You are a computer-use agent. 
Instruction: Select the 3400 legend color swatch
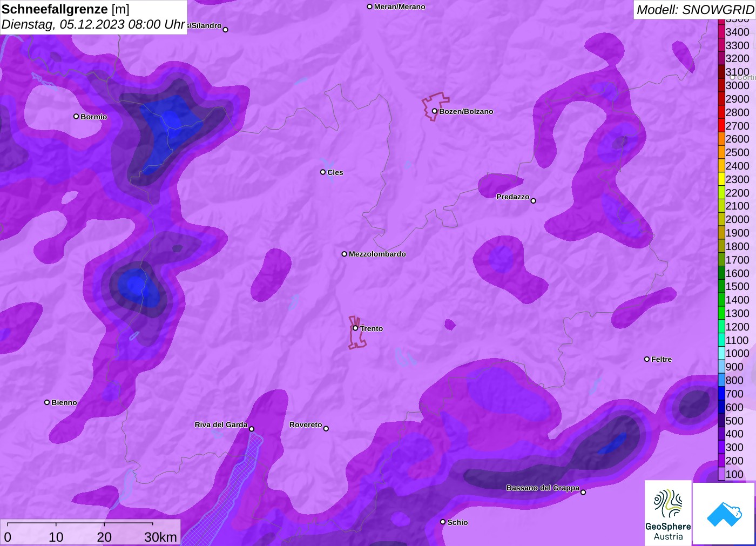721,32
